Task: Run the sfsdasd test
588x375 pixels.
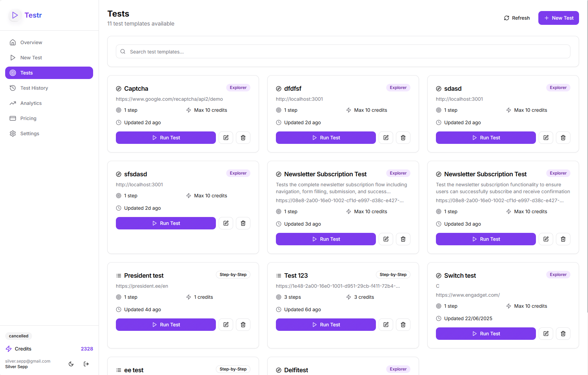Action: coord(166,223)
